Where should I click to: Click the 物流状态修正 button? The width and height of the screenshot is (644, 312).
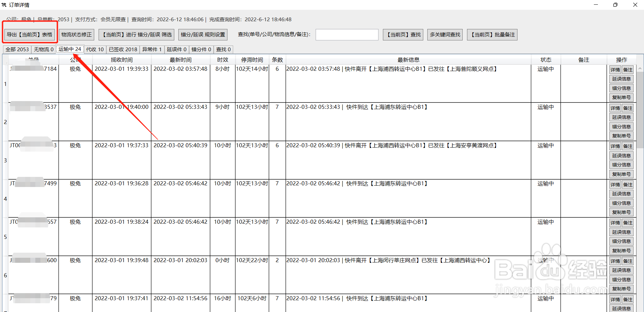pos(76,35)
